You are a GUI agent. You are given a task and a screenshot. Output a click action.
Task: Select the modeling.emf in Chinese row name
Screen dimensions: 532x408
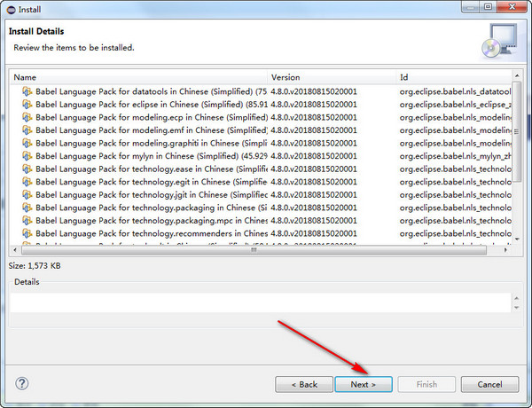click(151, 130)
